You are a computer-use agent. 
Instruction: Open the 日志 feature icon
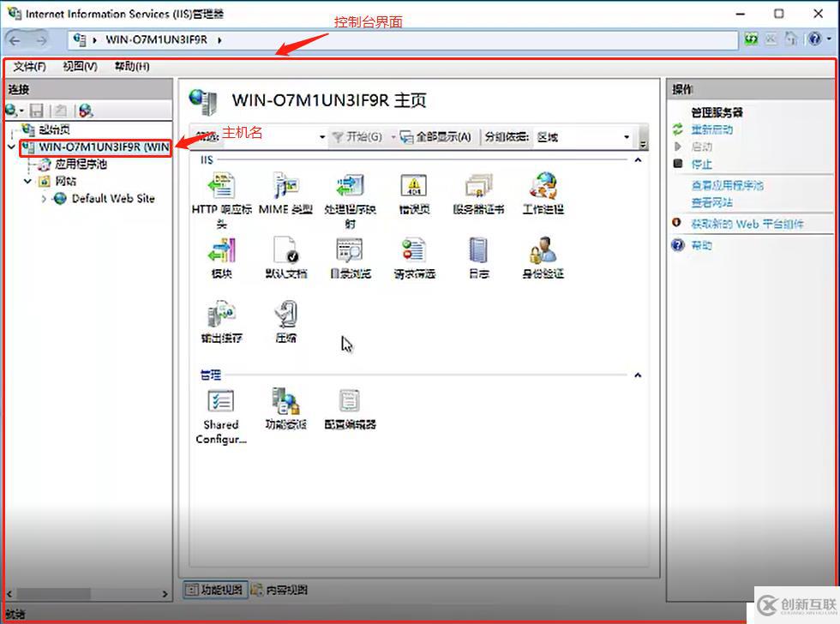click(478, 249)
